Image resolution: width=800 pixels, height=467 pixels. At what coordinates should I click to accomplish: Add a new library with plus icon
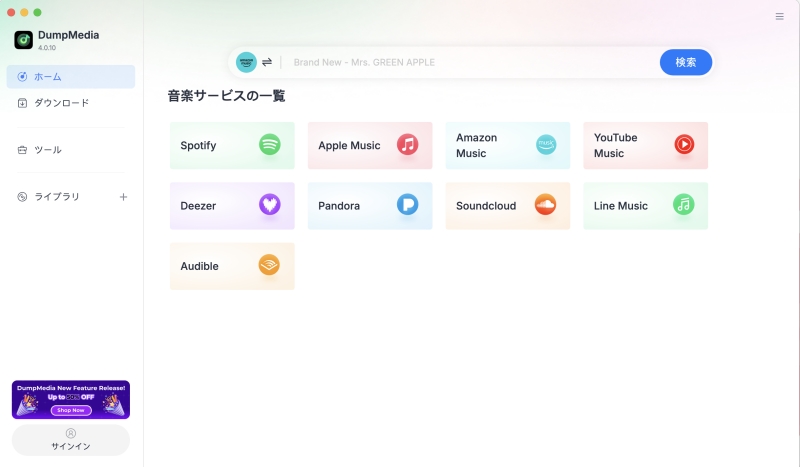pos(123,197)
